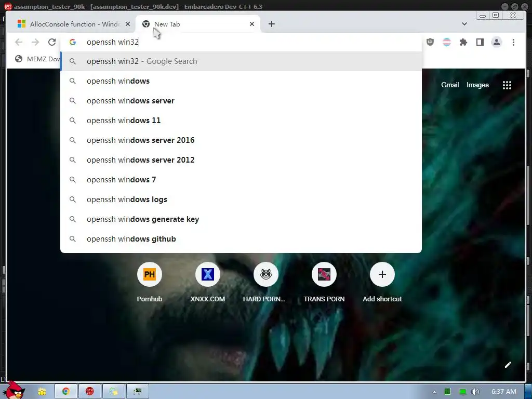Open the uBlock shield extension icon
This screenshot has width=532, height=399.
[x=430, y=42]
